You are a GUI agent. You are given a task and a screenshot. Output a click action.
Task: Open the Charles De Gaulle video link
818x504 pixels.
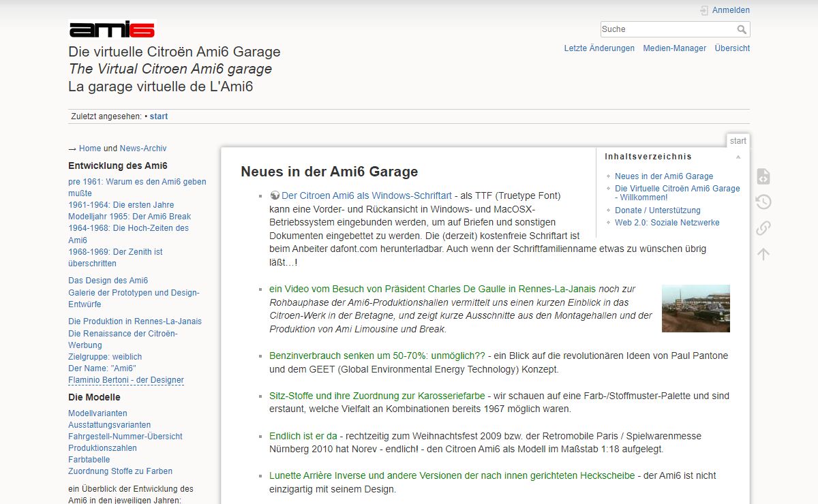click(x=433, y=289)
